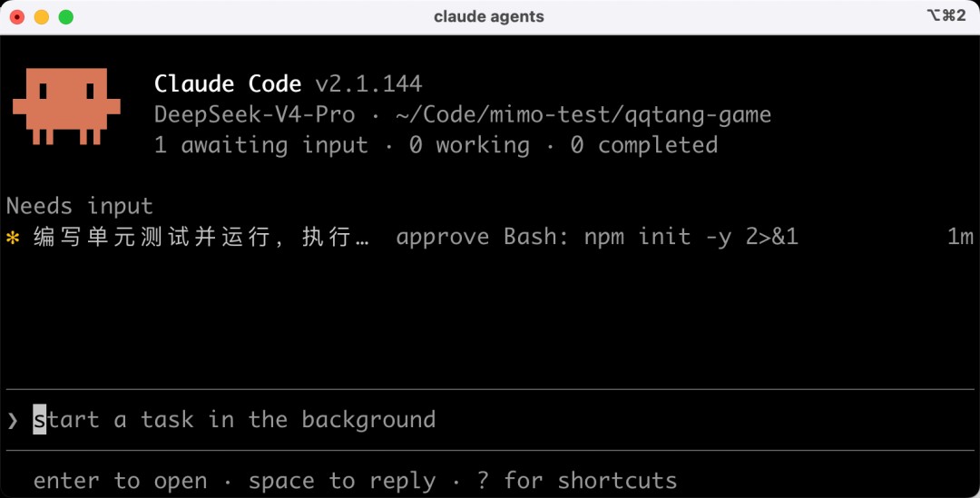980x498 pixels.
Task: Click the Claude Code pixel mascot logo
Action: click(66, 106)
